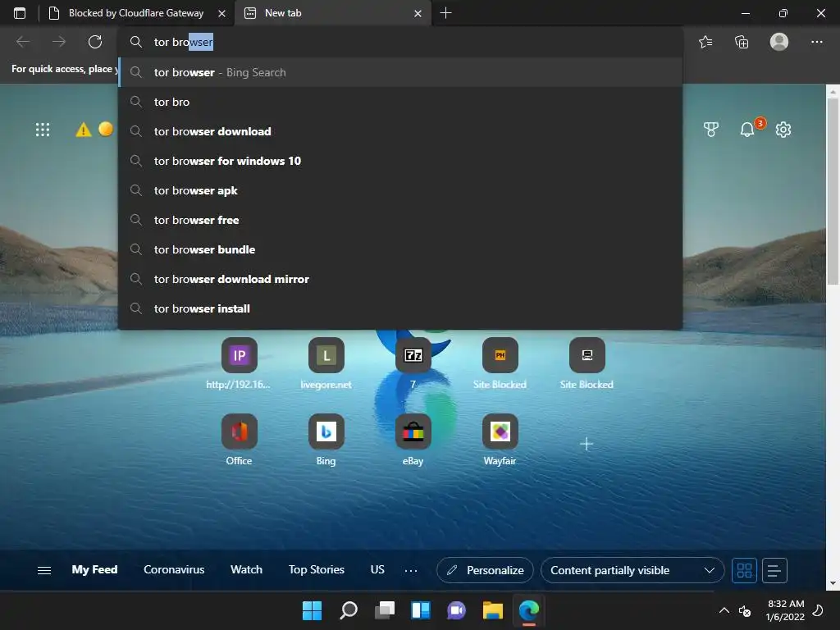Select 'tor browser for windows 10' suggestion
The image size is (840, 630).
[400, 161]
